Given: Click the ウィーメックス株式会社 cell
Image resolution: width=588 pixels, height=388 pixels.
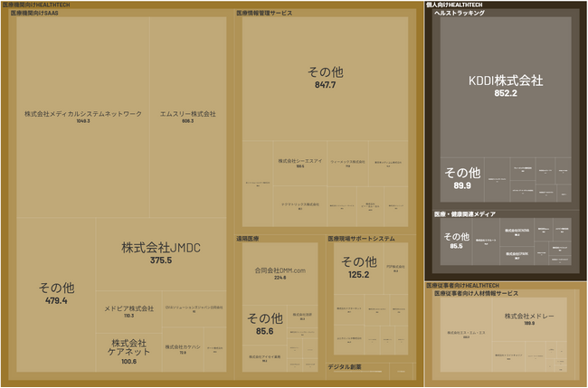Looking at the screenshot, I should point(347,163).
